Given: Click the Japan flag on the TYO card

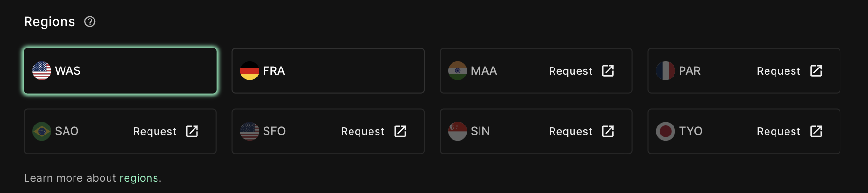Looking at the screenshot, I should pos(665,131).
